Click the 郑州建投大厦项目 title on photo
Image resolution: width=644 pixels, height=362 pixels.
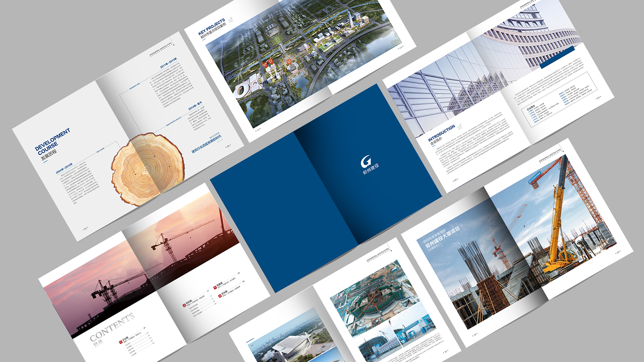pos(443,237)
